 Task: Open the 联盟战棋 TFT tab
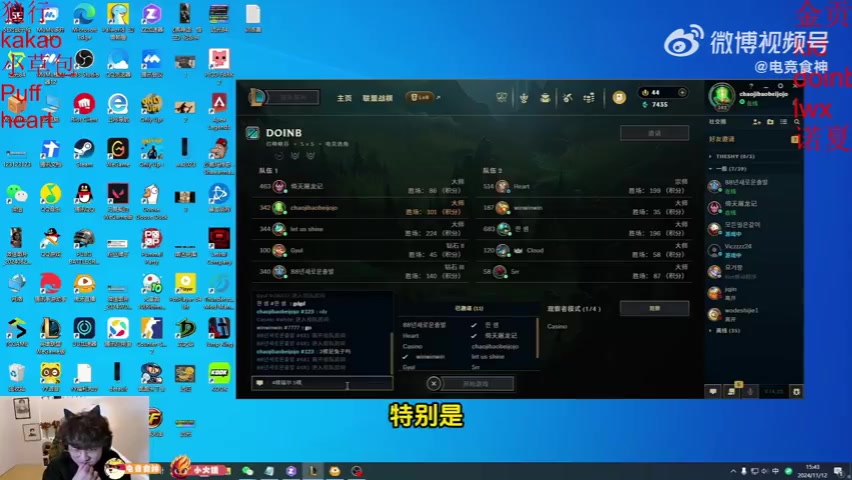click(x=377, y=98)
